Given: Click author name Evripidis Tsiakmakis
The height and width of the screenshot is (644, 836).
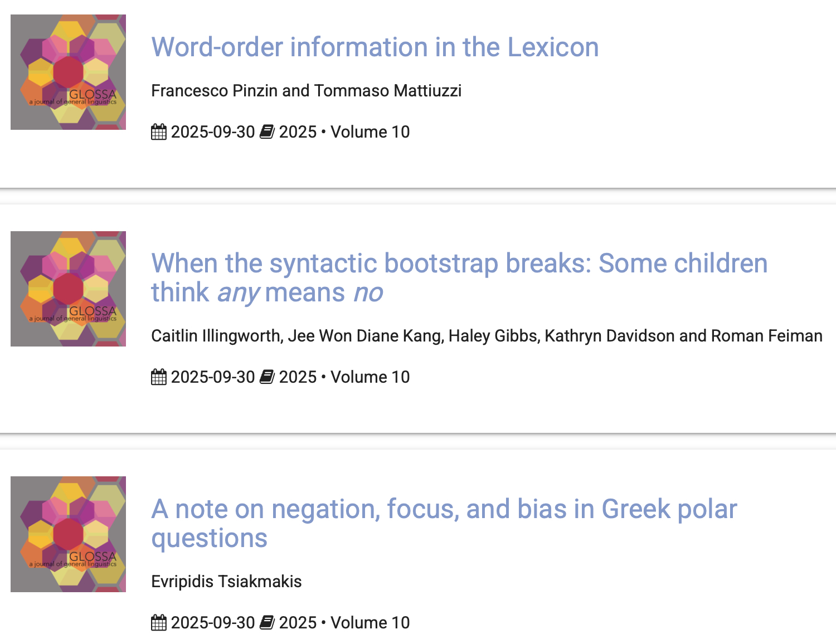Looking at the screenshot, I should [226, 582].
